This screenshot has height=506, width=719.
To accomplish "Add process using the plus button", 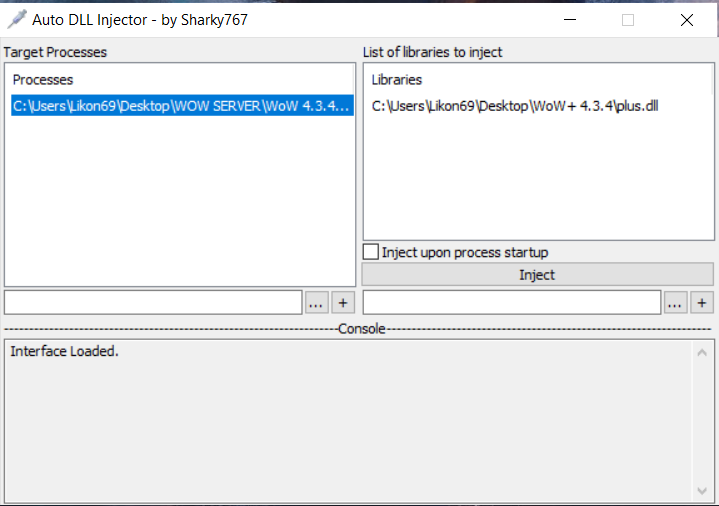I will coord(343,302).
